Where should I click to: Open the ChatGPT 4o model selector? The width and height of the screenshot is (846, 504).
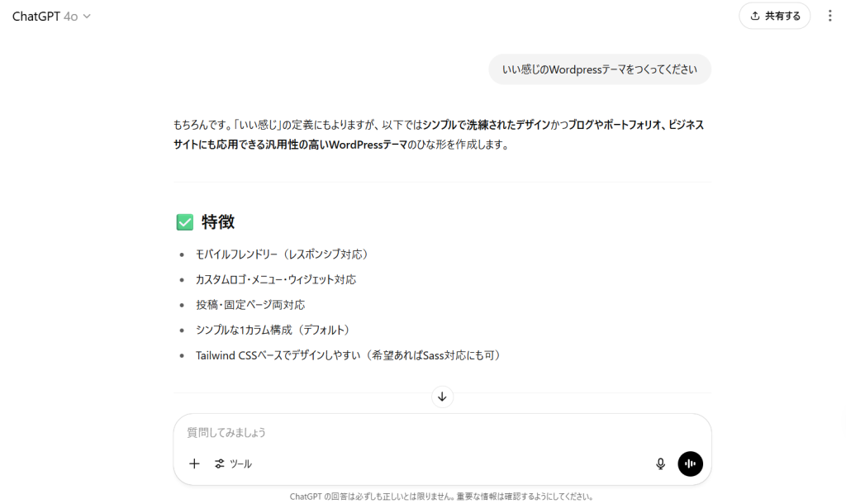point(51,17)
